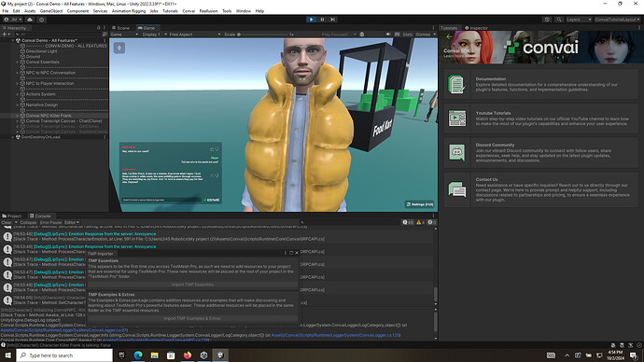This screenshot has height=362, width=644.
Task: Close the TMP Importer window
Action: pyautogui.click(x=297, y=253)
